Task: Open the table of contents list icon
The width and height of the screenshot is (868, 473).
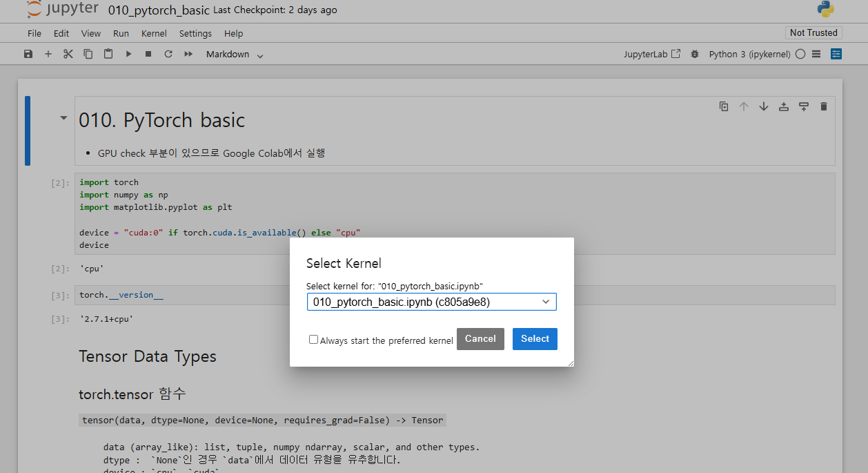Action: [816, 54]
